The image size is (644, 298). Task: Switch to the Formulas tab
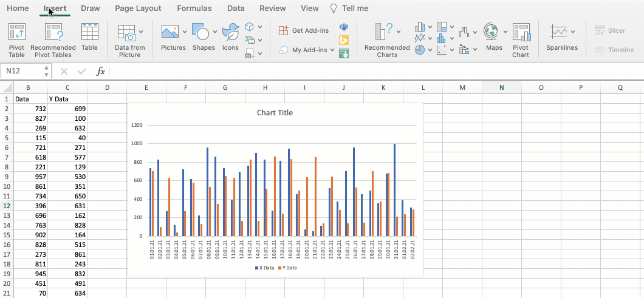point(194,8)
